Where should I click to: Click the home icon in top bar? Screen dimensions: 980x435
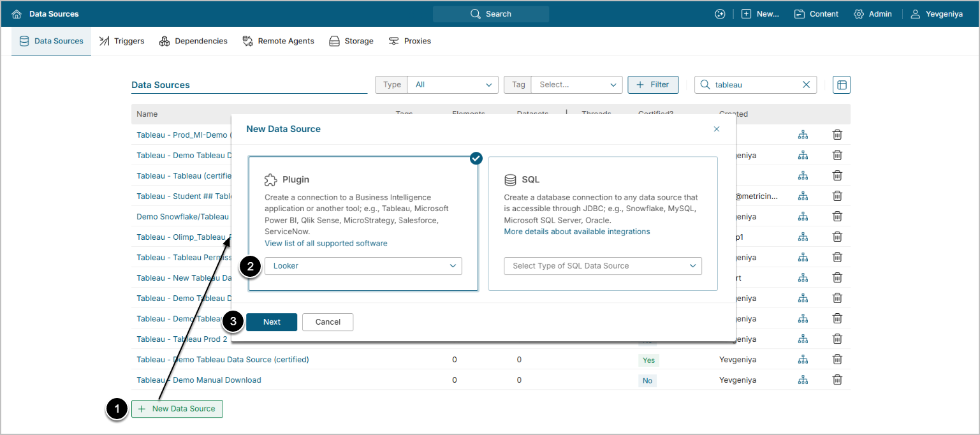[17, 14]
